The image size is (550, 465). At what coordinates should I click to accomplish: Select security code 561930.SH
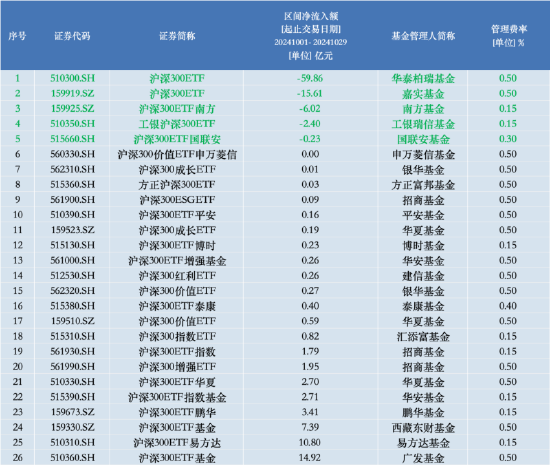pos(73,351)
